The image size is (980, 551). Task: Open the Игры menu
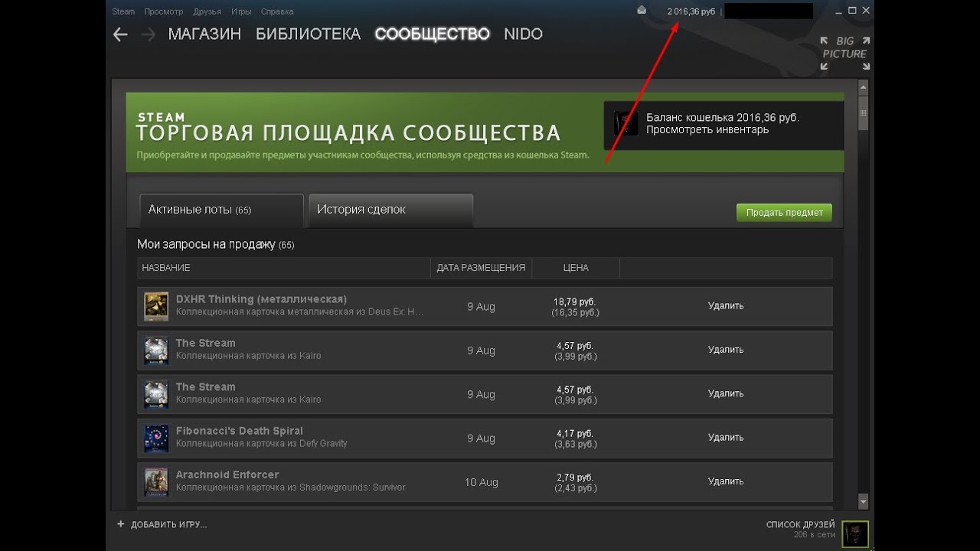coord(241,11)
